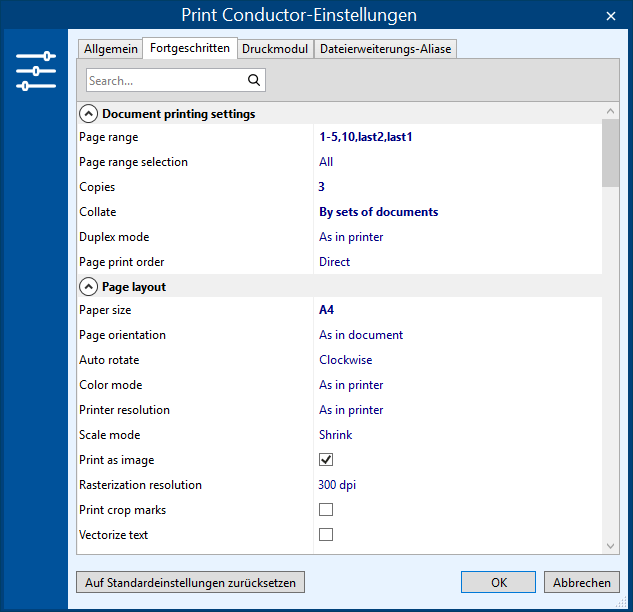633x612 pixels.
Task: Edit the Copies value 3
Action: coord(321,187)
